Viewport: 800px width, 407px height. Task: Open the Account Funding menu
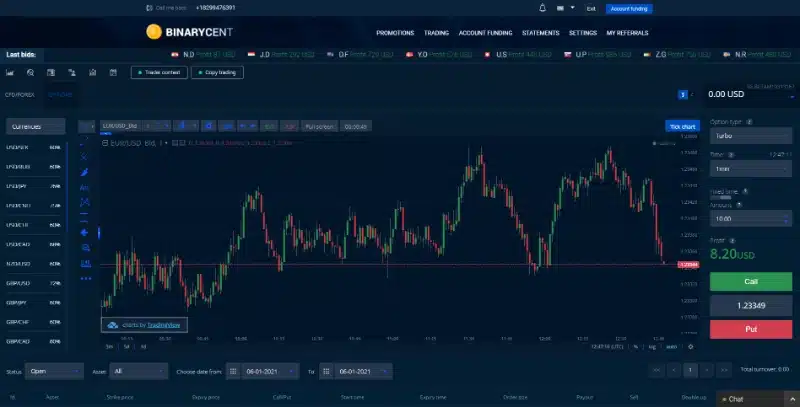click(x=485, y=33)
